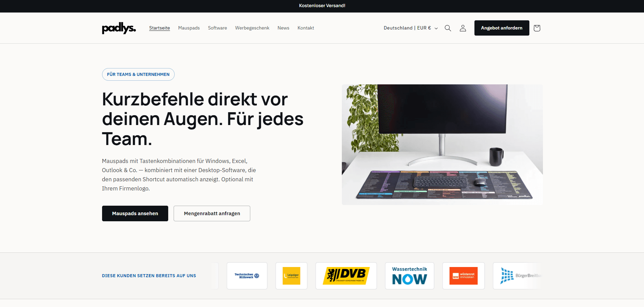Click the Wassertechnik NOW customer logo
The width and height of the screenshot is (644, 307).
click(410, 276)
